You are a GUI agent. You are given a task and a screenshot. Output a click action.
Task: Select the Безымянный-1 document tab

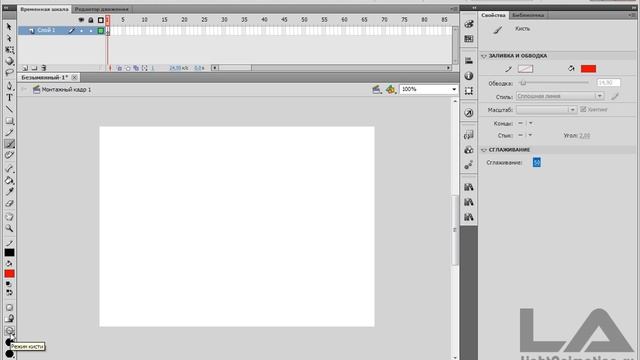coord(44,77)
